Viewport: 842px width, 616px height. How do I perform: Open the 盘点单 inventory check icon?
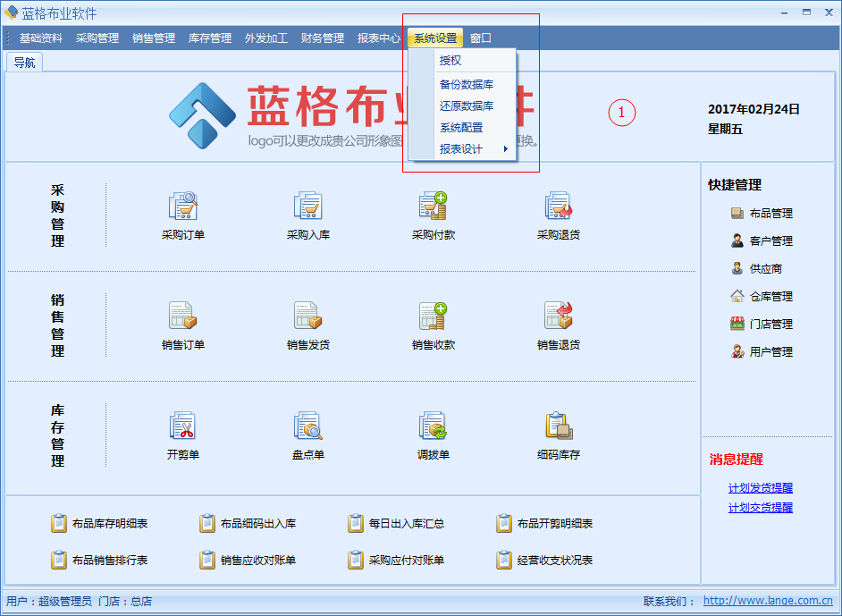(308, 426)
